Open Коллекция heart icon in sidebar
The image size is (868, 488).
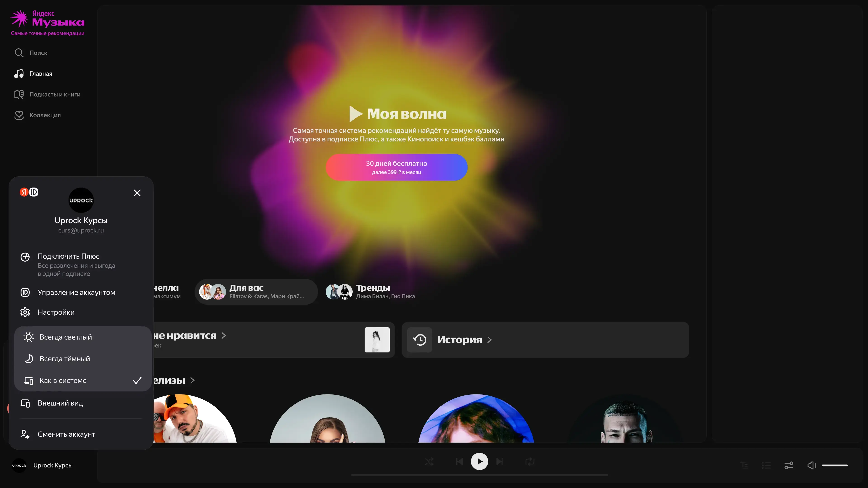[19, 115]
